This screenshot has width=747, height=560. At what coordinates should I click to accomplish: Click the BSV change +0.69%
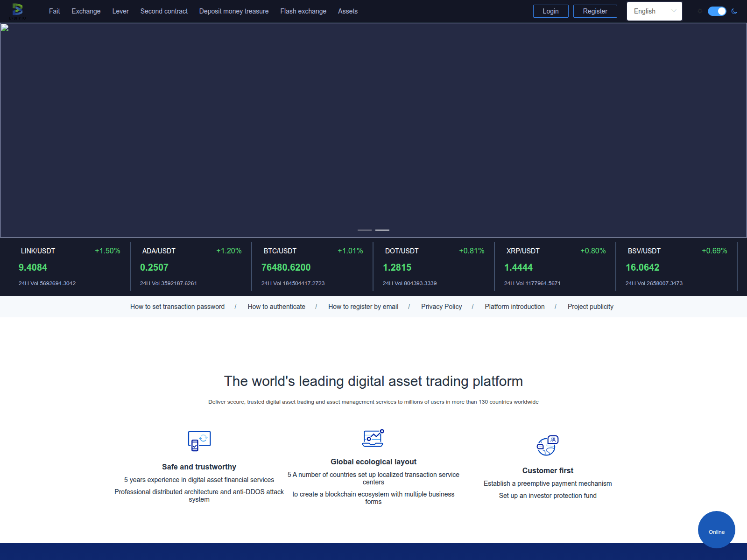tap(714, 251)
